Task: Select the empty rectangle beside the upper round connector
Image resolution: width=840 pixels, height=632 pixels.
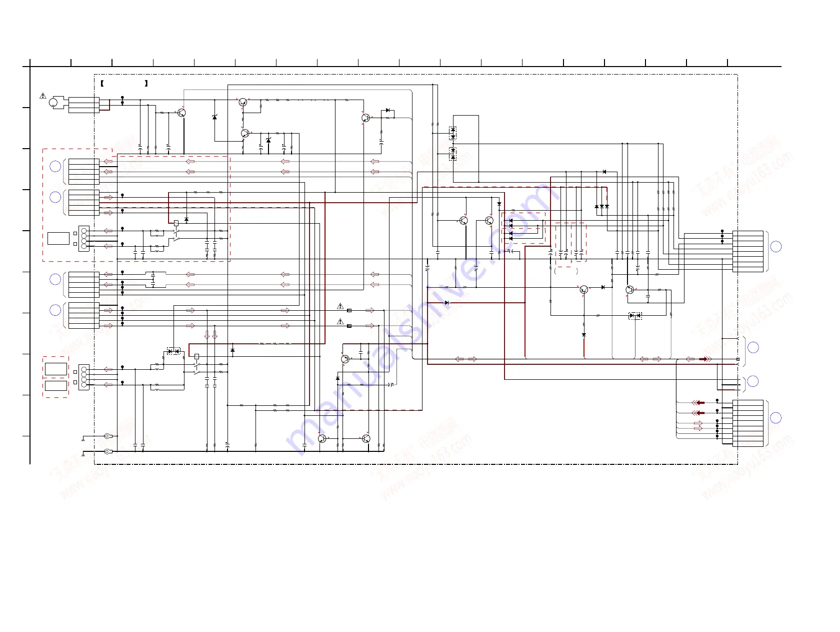Action: pos(58,238)
